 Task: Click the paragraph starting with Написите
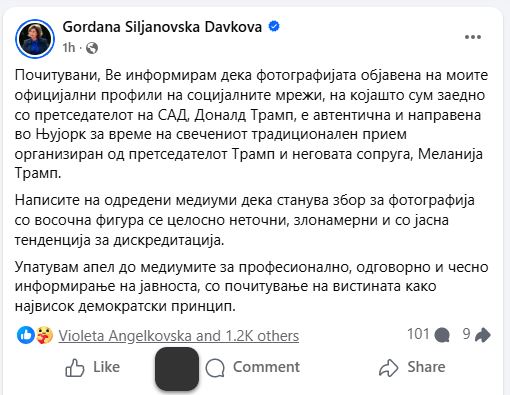coord(244,220)
